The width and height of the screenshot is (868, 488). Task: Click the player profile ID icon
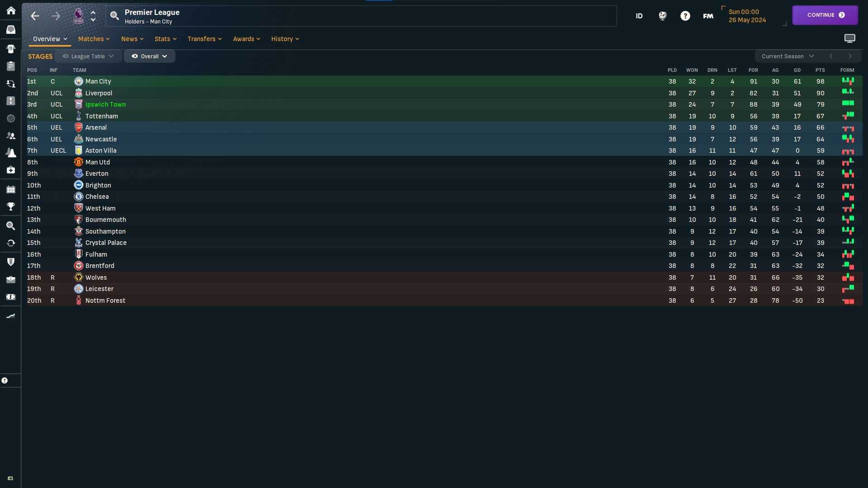coord(639,15)
